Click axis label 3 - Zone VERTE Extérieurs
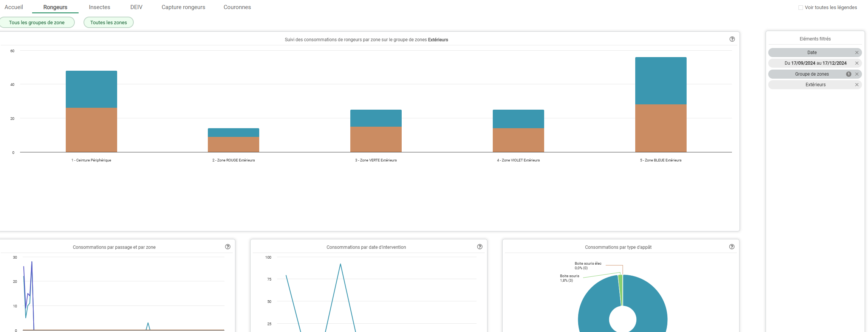The height and width of the screenshot is (332, 868). 376,160
